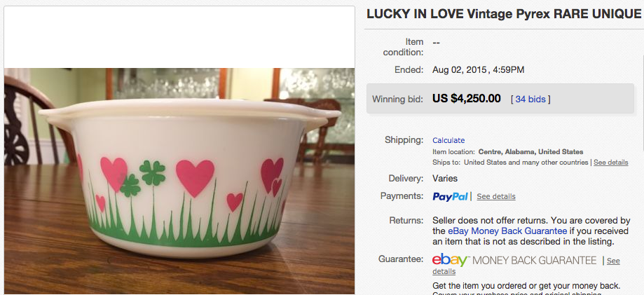Open See details in the Guarantee row
The height and width of the screenshot is (295, 644).
tap(612, 261)
